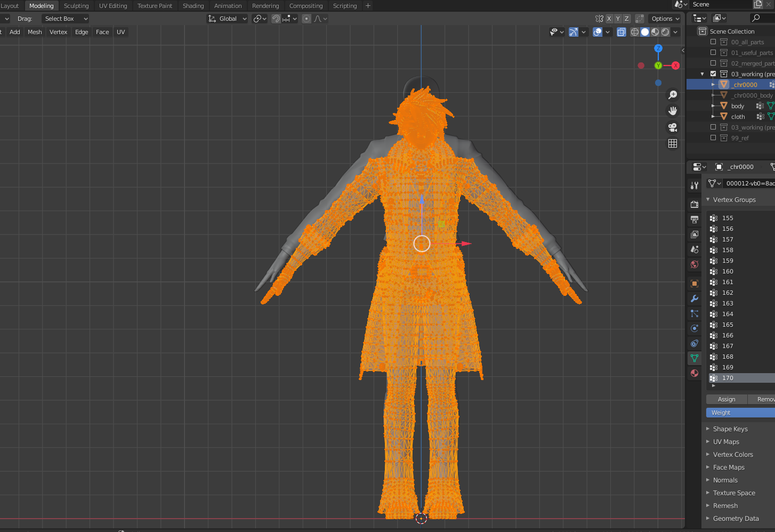
Task: Click the Assign vertex group button
Action: click(726, 399)
